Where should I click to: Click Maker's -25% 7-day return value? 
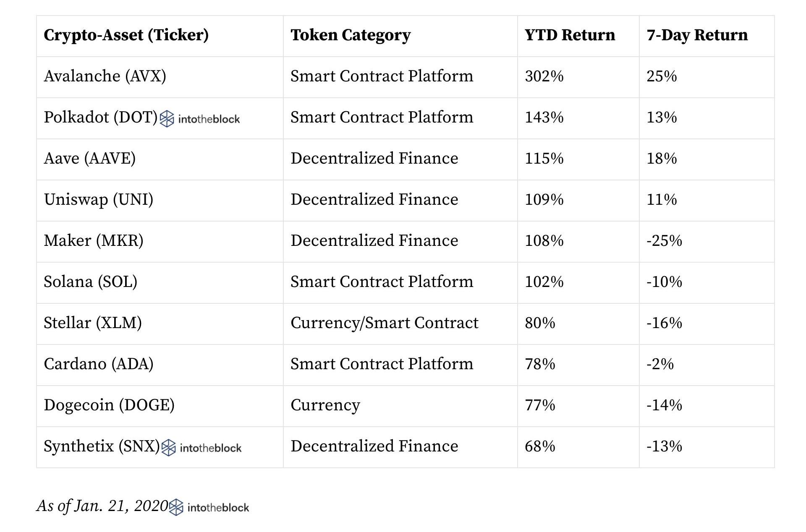[x=664, y=241]
